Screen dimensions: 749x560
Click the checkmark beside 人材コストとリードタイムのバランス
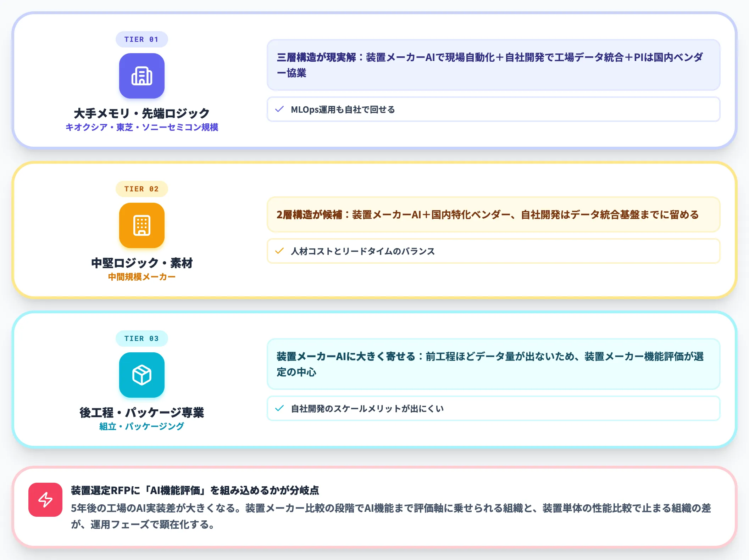279,251
